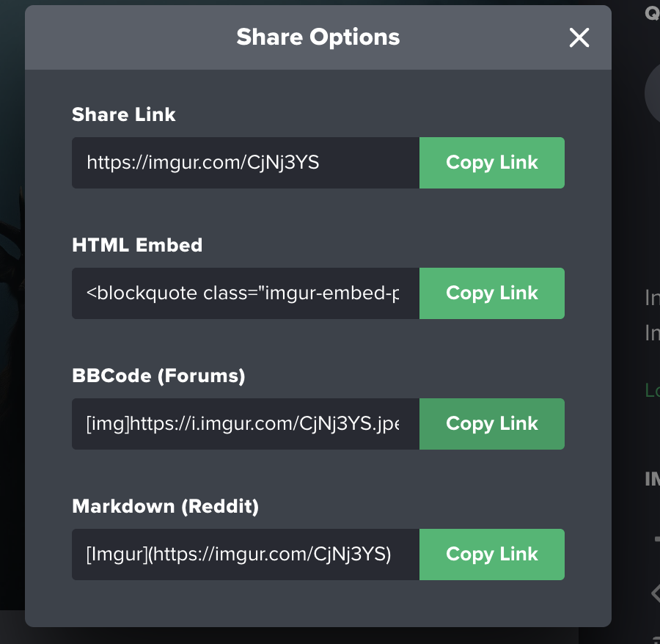Copy the Markdown Reddit link
The width and height of the screenshot is (660, 644).
pyautogui.click(x=492, y=555)
